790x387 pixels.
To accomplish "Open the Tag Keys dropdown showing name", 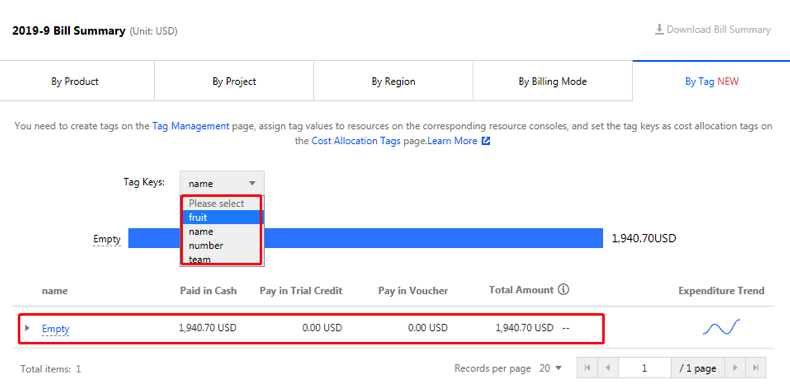I will [x=222, y=183].
